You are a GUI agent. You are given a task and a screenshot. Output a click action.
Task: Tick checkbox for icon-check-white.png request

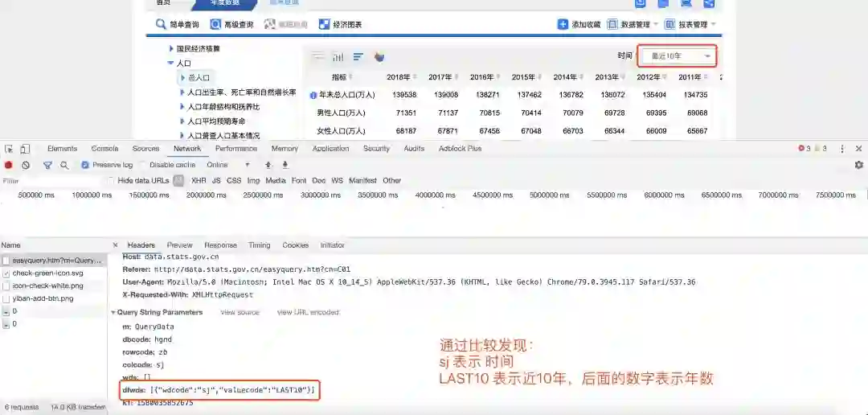6,286
